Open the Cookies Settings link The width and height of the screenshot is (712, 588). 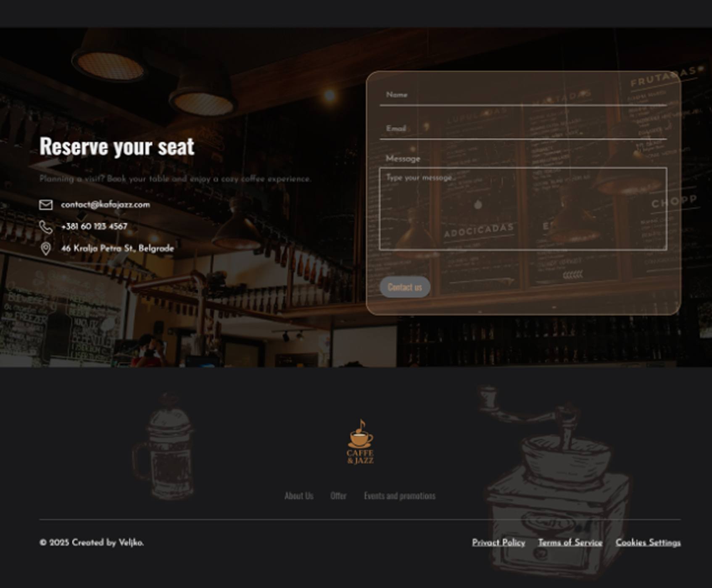tap(648, 543)
